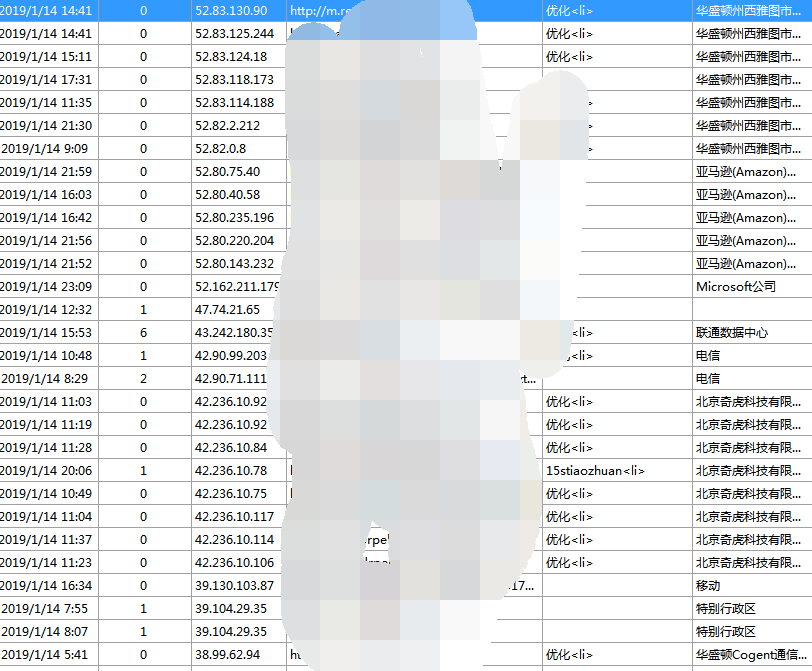Click count value 6 in the 43.242.180.35 row

(143, 333)
